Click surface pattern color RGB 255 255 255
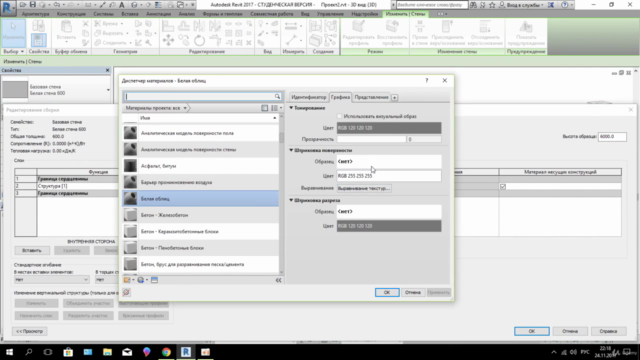Image resolution: width=640 pixels, height=360 pixels. tap(389, 176)
